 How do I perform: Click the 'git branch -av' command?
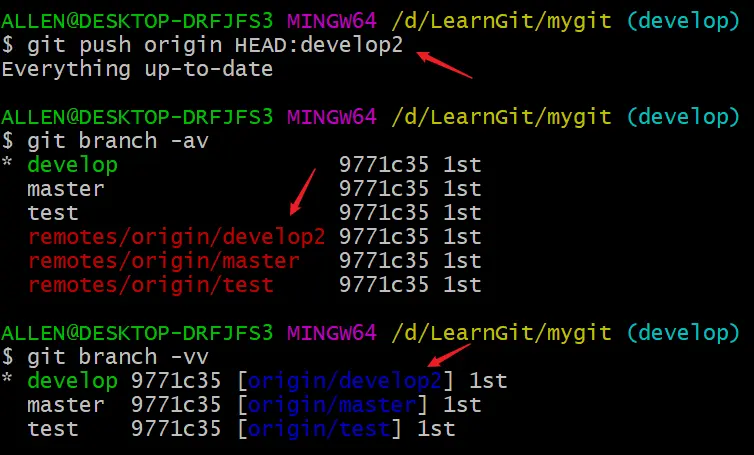tap(105, 141)
